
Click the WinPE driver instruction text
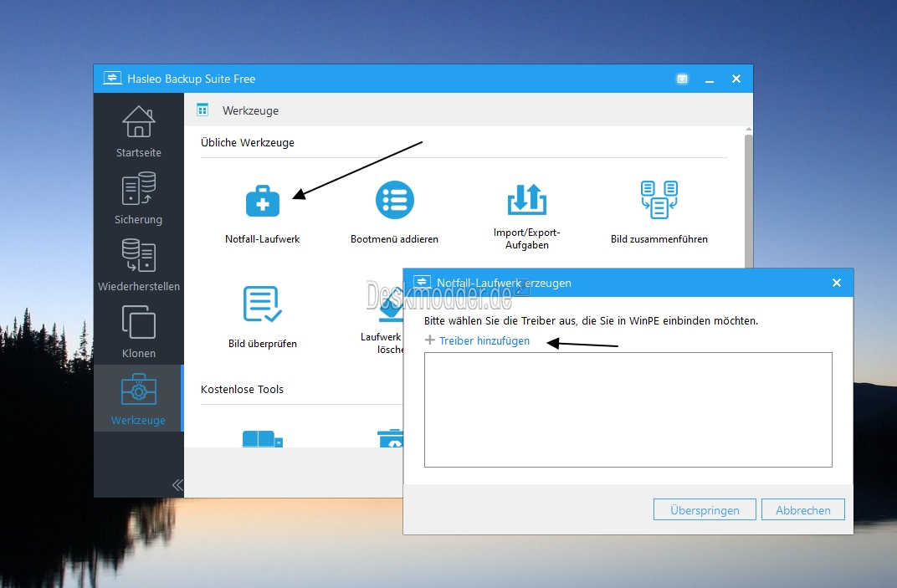click(591, 321)
